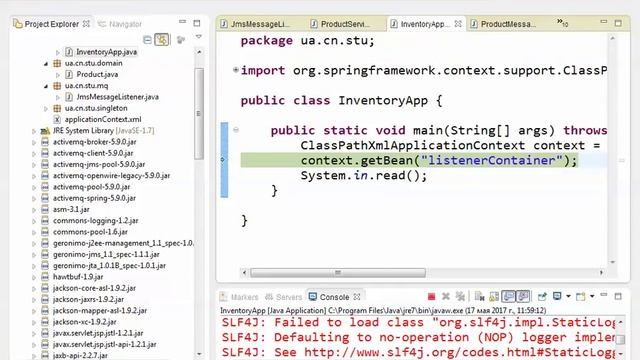Expand JRE System Library node

(34, 131)
